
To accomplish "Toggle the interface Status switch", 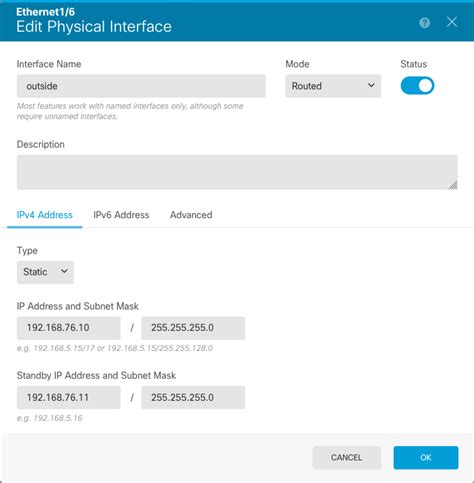I will (417, 86).
